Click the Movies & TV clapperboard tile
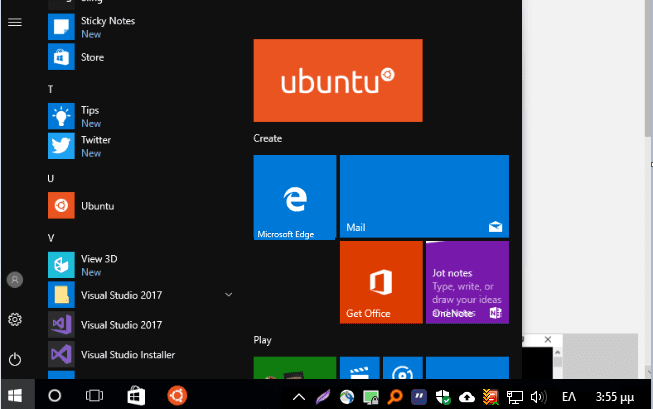The height and width of the screenshot is (409, 653). [360, 368]
